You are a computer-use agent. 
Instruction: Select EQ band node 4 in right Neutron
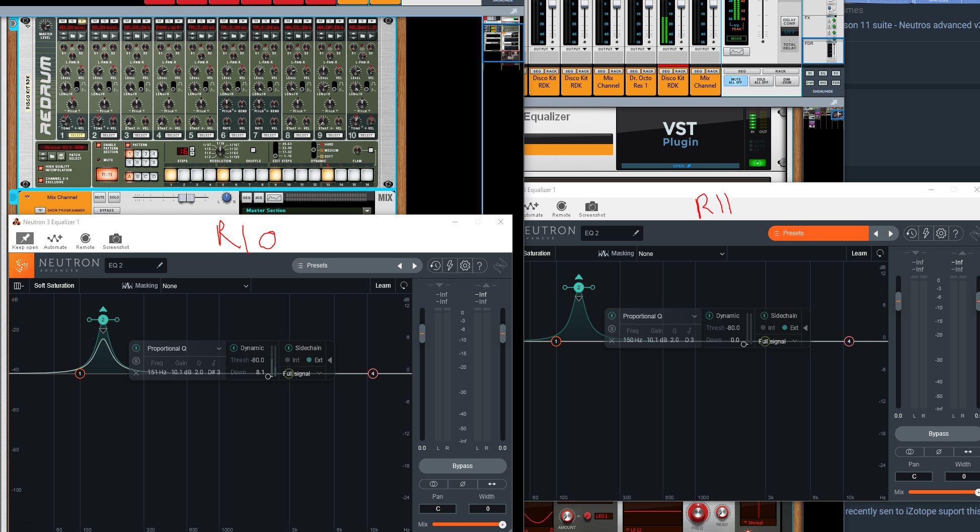[x=849, y=341]
